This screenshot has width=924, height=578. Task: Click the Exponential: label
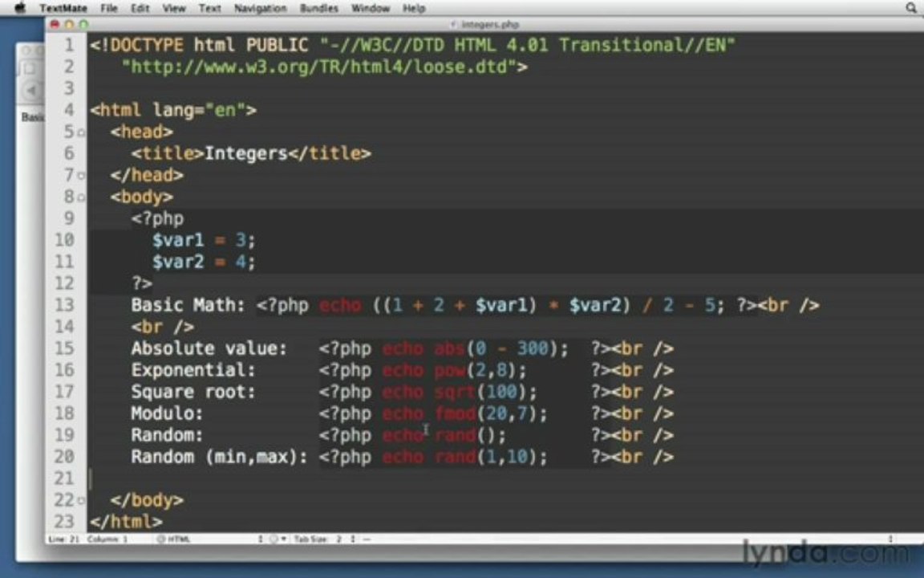(193, 370)
